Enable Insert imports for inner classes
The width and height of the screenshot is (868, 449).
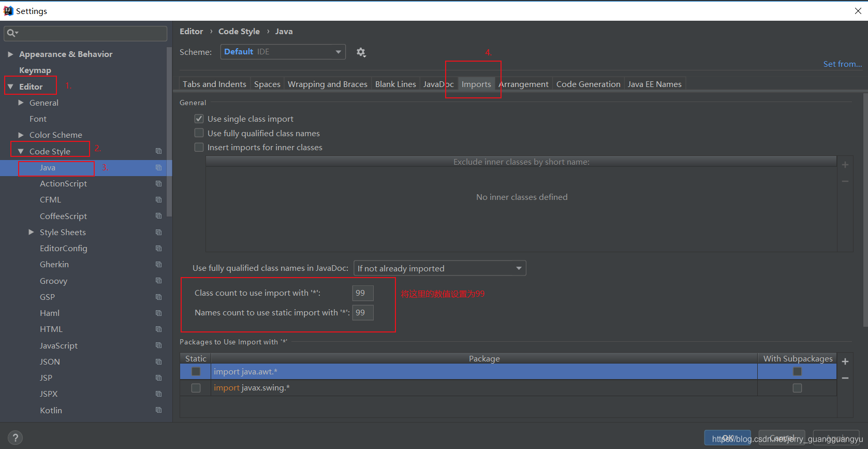click(199, 147)
